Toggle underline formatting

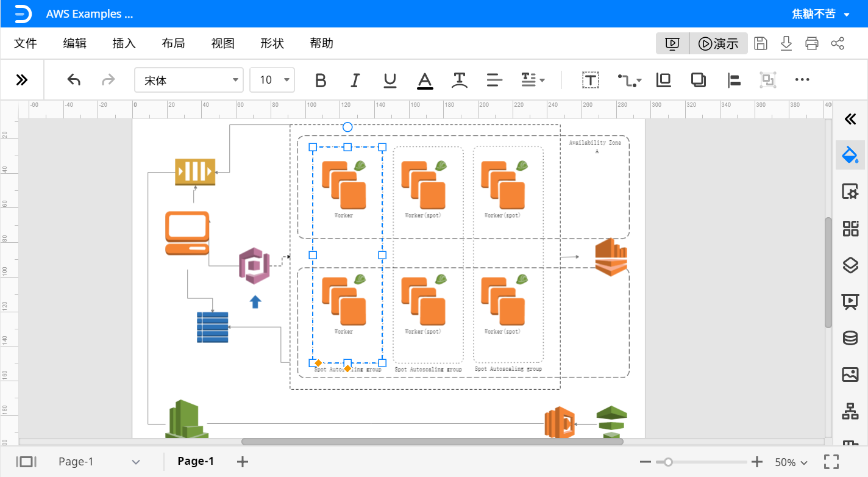[390, 80]
